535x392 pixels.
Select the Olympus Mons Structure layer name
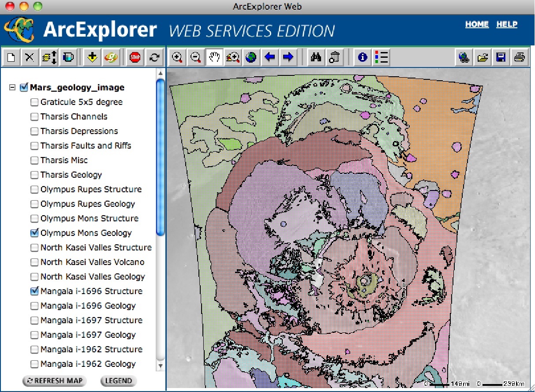click(x=90, y=219)
